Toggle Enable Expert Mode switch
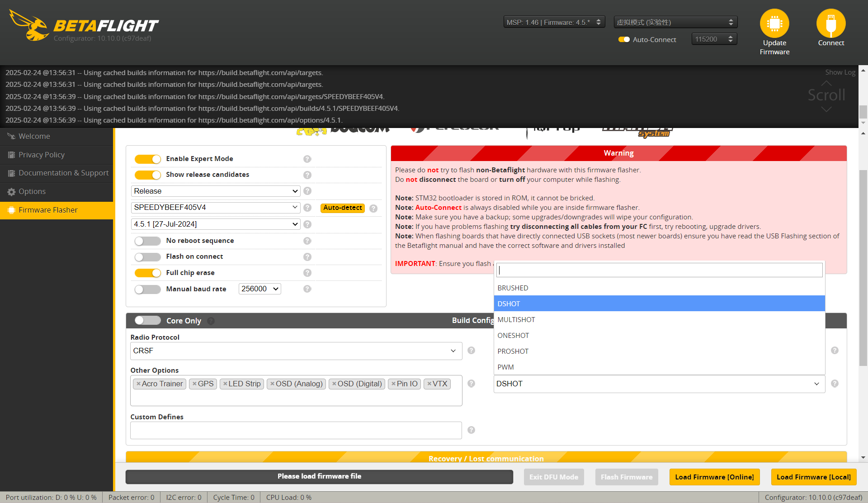 pyautogui.click(x=148, y=159)
